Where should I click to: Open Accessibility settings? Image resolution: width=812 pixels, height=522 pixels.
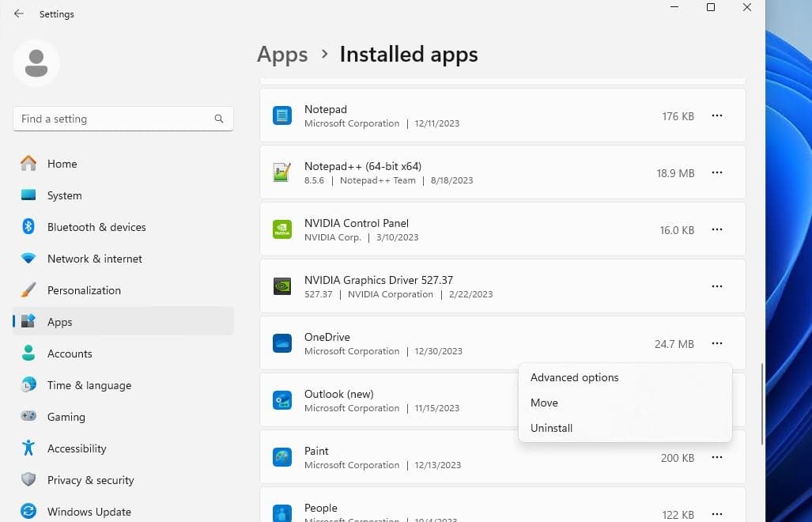pyautogui.click(x=123, y=448)
